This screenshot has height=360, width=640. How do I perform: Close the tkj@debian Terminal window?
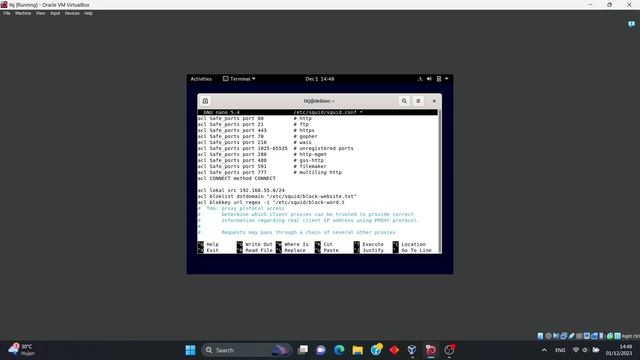[x=434, y=101]
